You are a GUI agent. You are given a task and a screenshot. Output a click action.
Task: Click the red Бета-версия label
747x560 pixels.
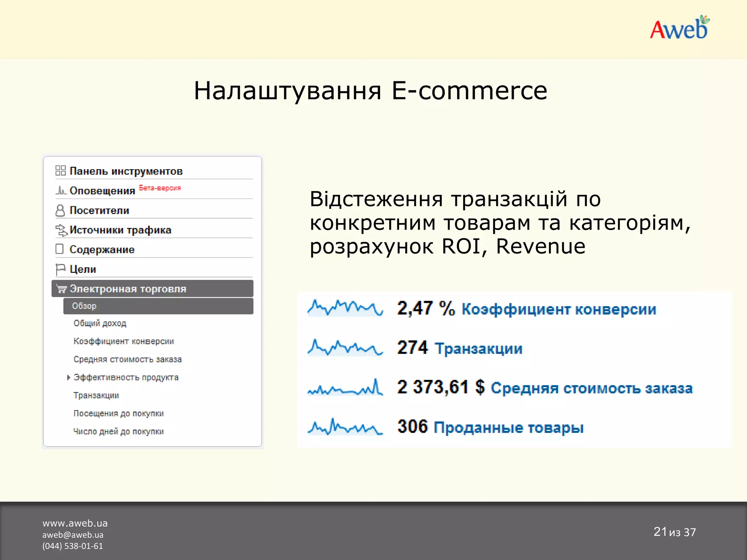click(160, 188)
